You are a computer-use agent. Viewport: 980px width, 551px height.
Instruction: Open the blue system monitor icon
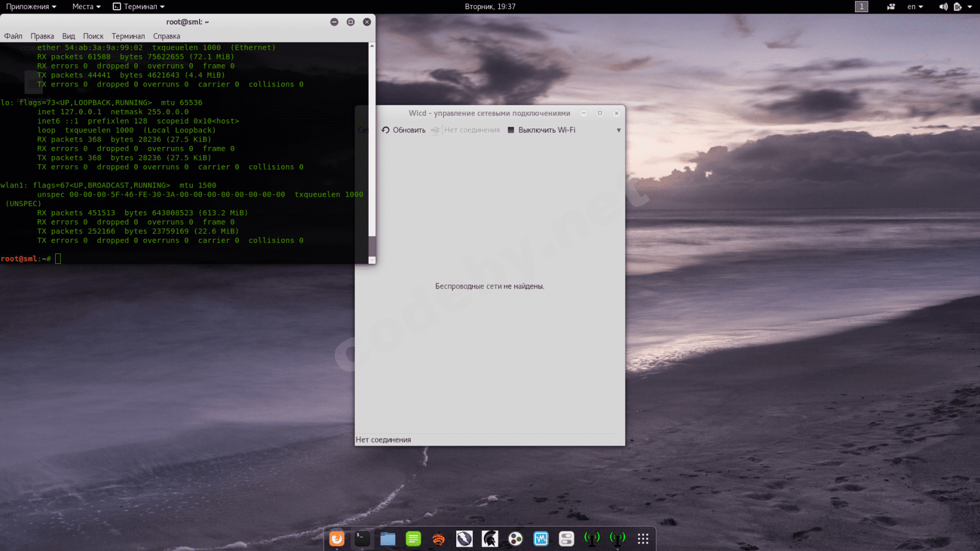coord(541,538)
